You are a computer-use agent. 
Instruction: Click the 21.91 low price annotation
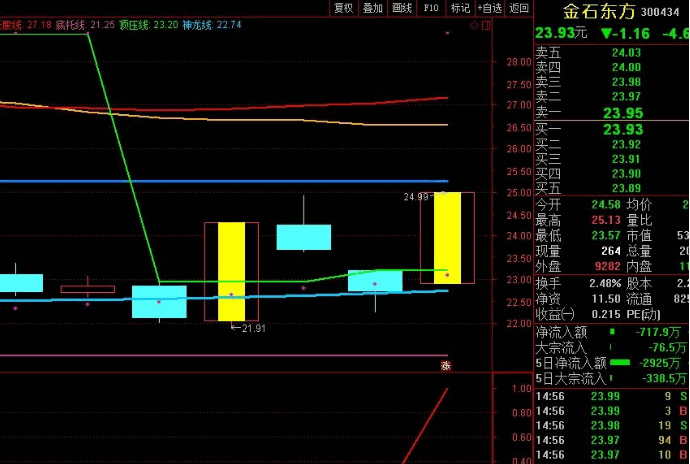(x=253, y=328)
